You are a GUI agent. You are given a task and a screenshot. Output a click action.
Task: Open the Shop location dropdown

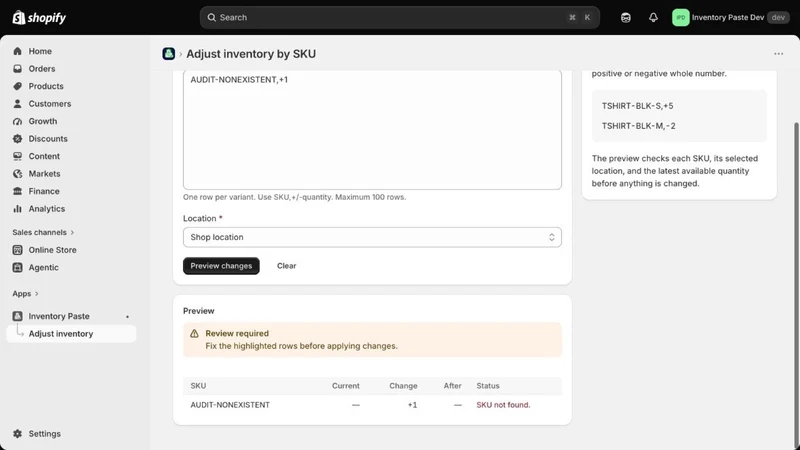pos(372,237)
